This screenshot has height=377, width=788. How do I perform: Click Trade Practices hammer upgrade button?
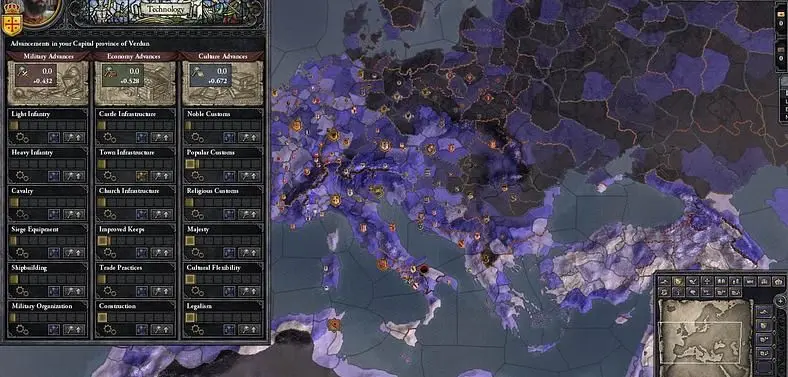(162, 291)
